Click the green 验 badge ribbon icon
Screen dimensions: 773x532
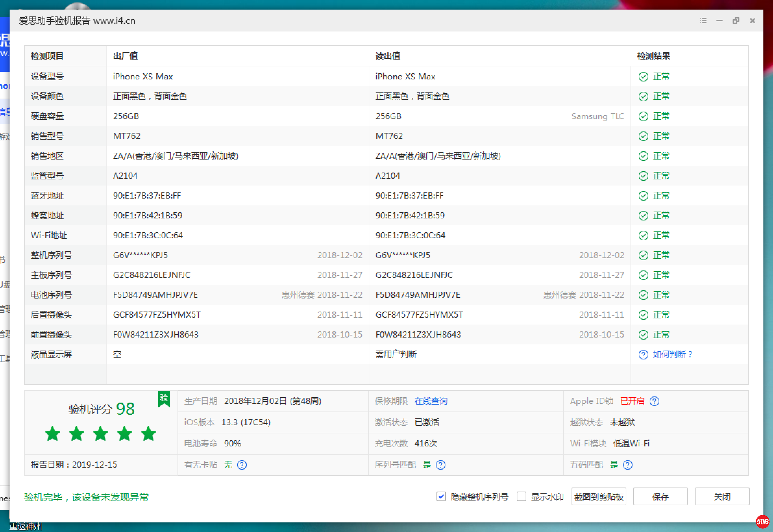click(164, 398)
